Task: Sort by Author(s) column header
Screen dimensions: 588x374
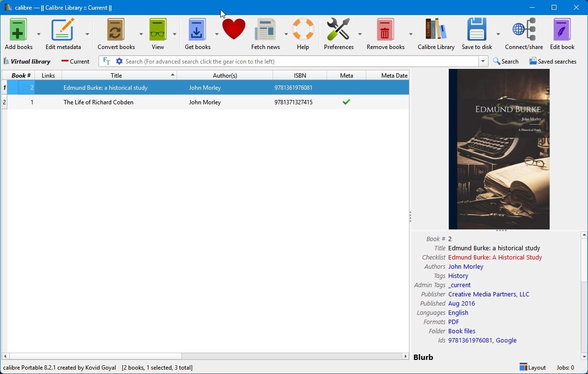Action: (x=225, y=75)
